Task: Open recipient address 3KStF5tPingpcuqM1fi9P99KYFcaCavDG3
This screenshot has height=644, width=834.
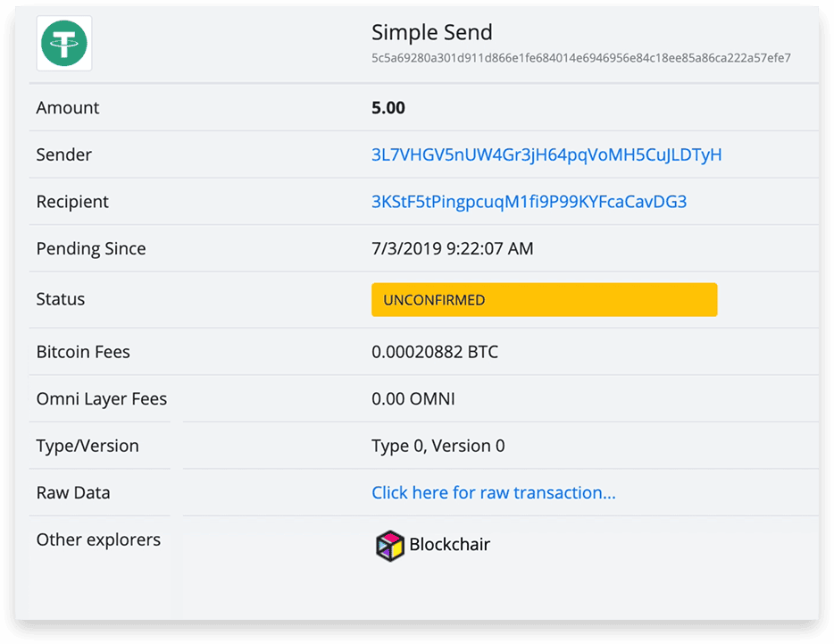Action: point(529,202)
